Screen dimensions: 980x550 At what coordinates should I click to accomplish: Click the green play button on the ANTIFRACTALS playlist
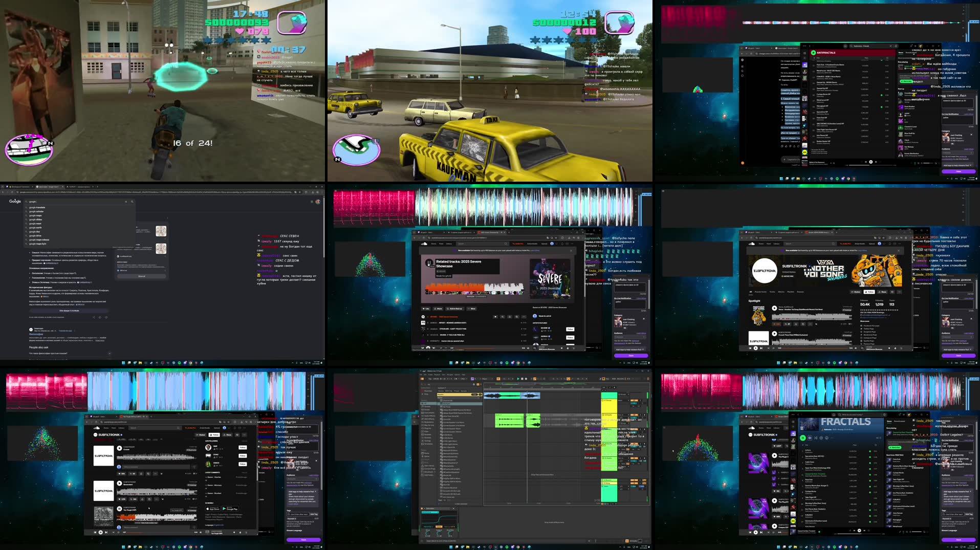(813, 53)
